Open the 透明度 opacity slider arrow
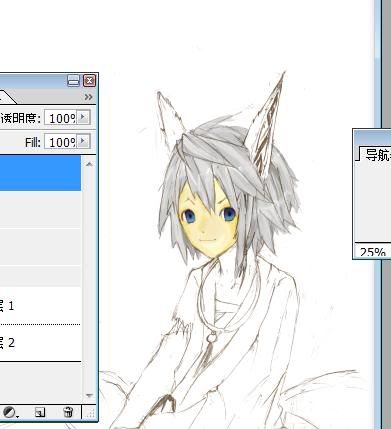The width and height of the screenshot is (391, 429). tap(84, 117)
